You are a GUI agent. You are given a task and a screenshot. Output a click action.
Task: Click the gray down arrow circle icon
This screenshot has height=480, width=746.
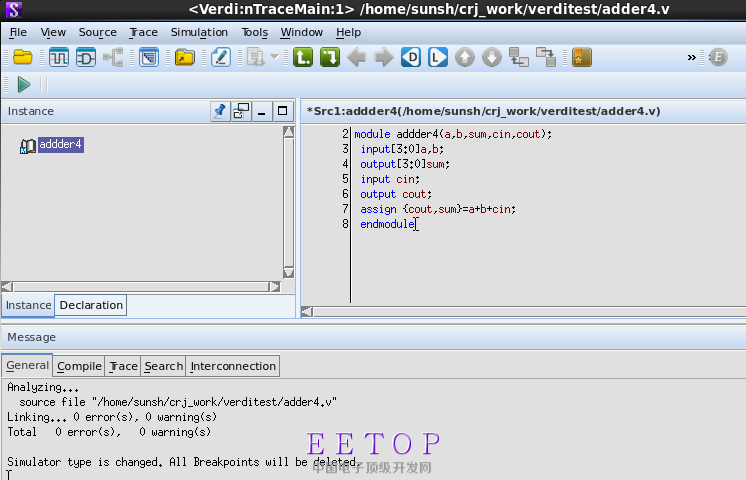click(x=492, y=58)
